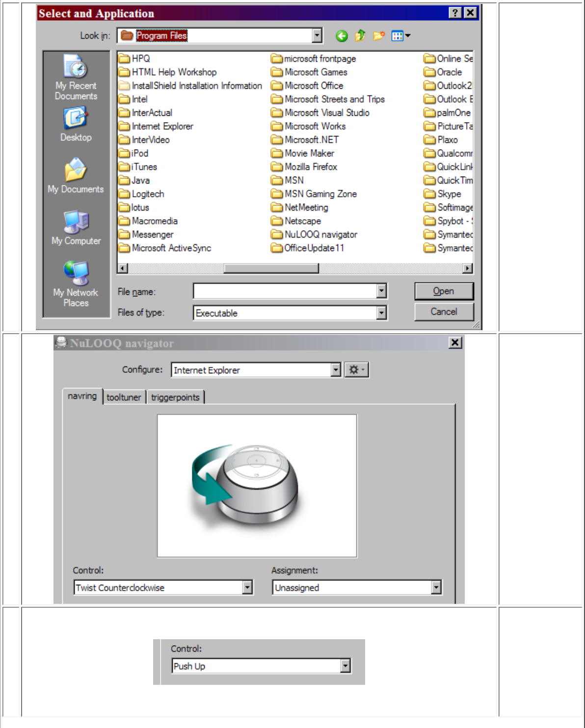Viewport: 585px width, 728px height.
Task: Open My Computer in places bar
Action: [76, 228]
